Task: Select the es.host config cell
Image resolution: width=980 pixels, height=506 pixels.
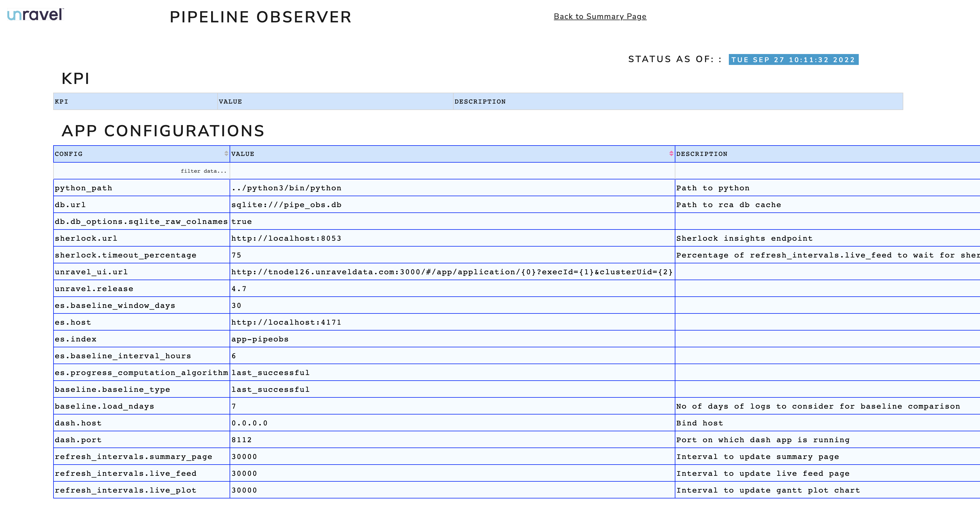Action: click(x=141, y=322)
